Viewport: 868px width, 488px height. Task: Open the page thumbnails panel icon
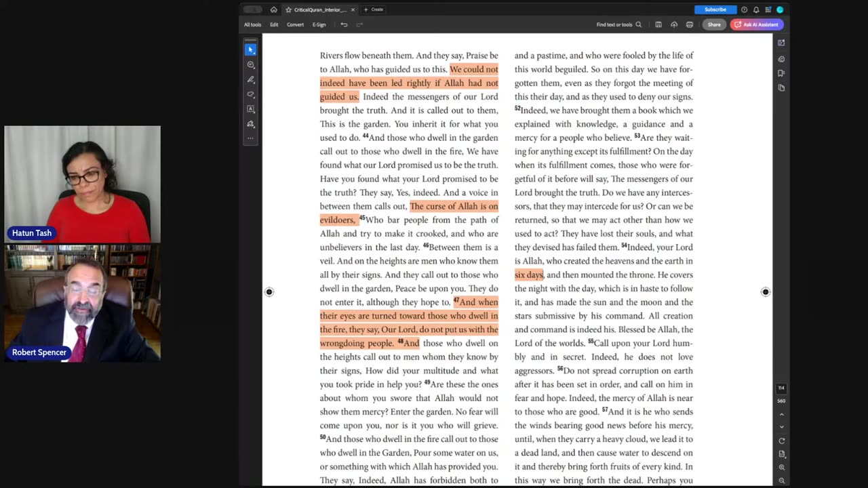pos(781,88)
